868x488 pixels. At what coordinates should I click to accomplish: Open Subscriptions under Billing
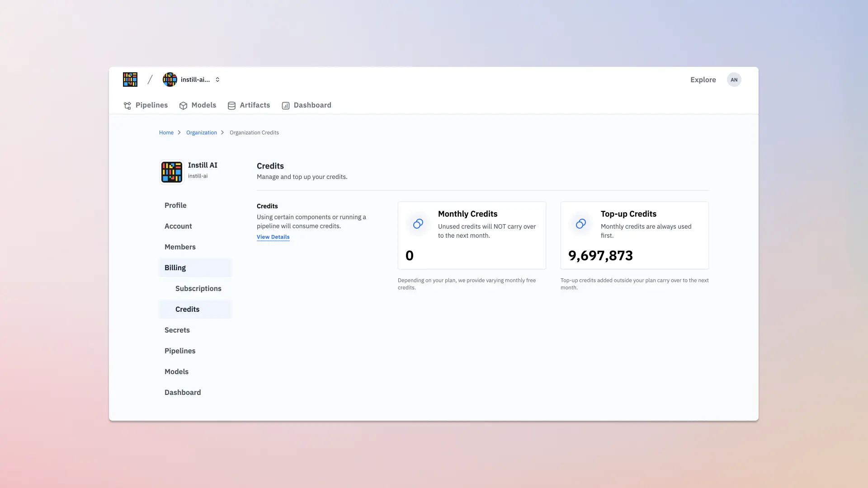coord(195,288)
